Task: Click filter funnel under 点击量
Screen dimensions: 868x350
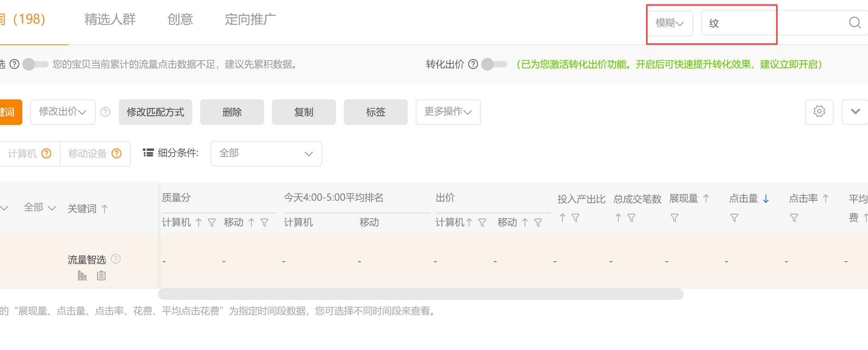Action: (x=734, y=218)
